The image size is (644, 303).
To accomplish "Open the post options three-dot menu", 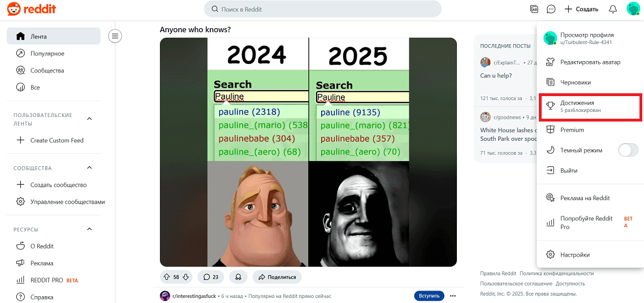I will [453, 296].
